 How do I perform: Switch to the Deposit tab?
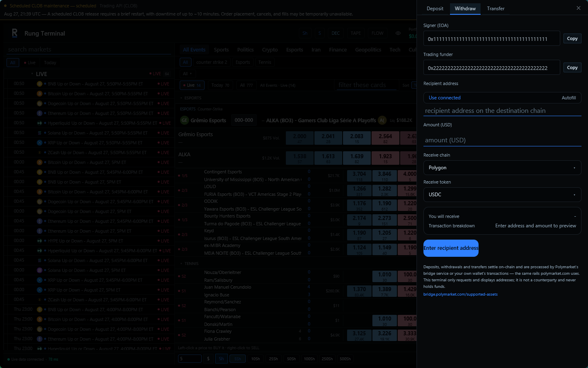tap(435, 9)
